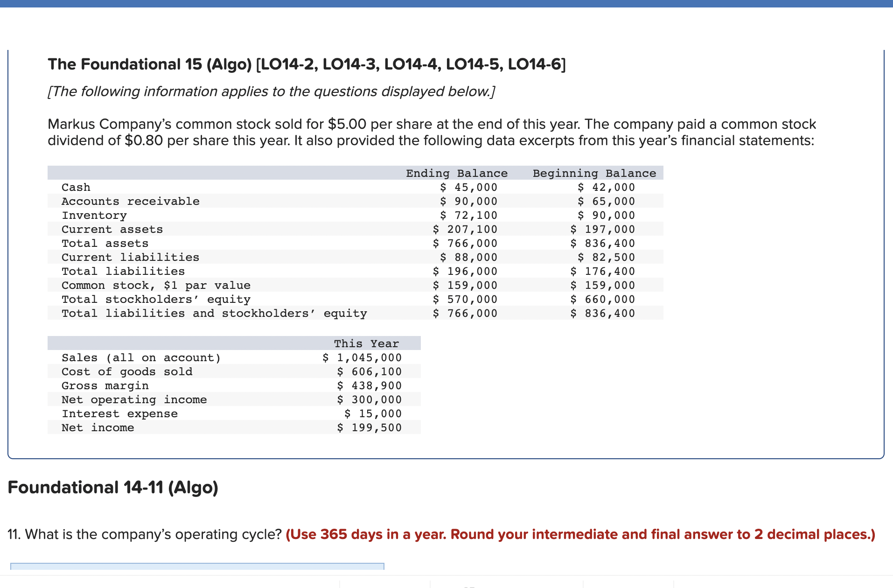Click the Sales value $1,045,000
This screenshot has height=588, width=893.
[362, 357]
